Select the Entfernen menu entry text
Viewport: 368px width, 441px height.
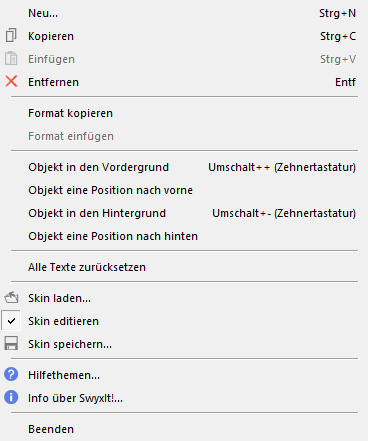click(x=53, y=82)
